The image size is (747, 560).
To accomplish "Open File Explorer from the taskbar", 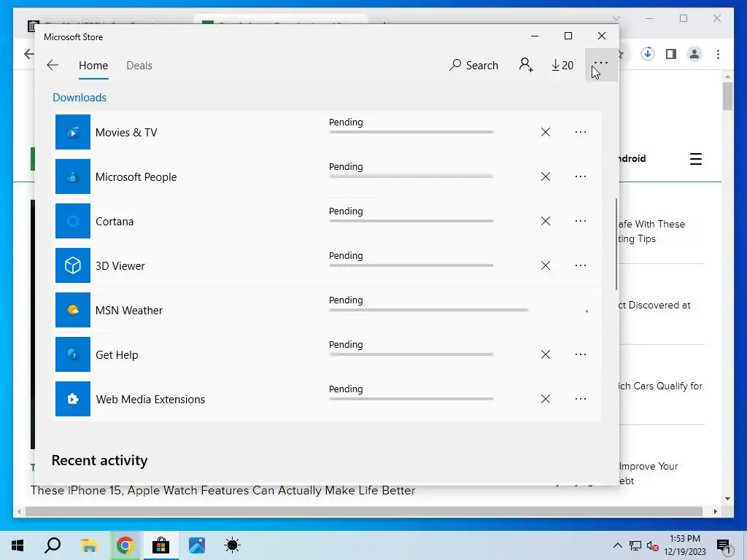I will coord(89,545).
